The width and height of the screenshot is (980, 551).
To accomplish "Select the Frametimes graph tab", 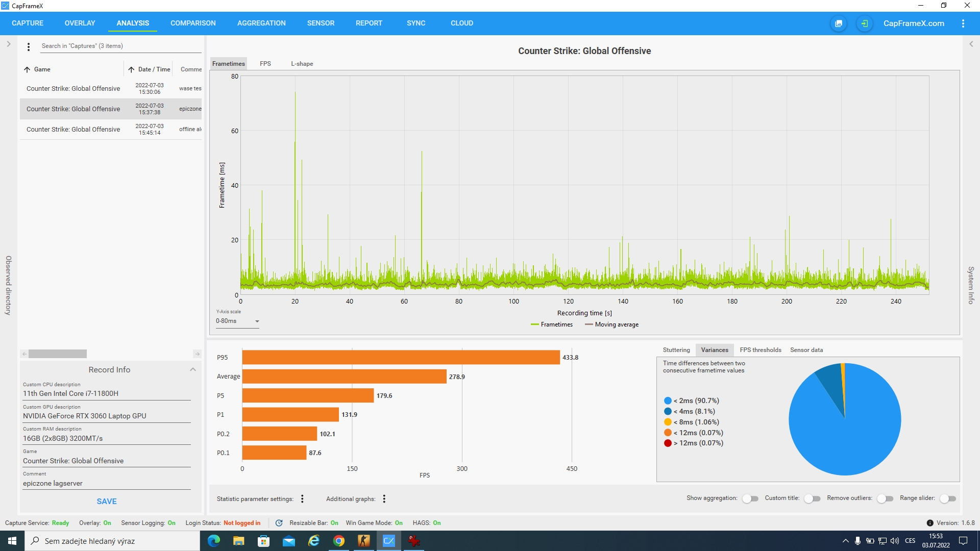I will (x=229, y=64).
